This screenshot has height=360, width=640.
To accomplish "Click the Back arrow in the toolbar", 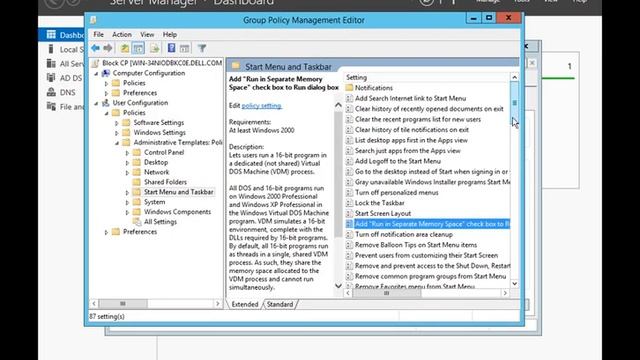I will pyautogui.click(x=96, y=48).
